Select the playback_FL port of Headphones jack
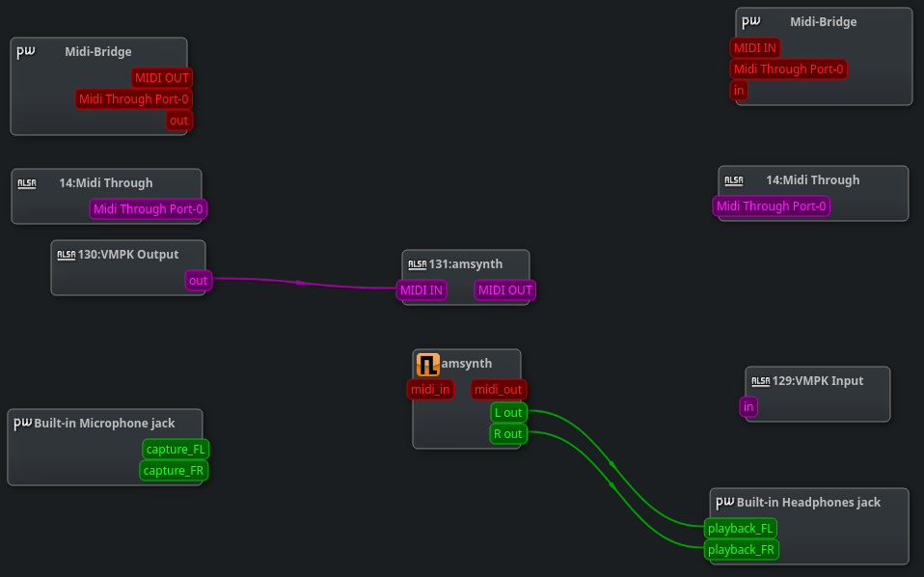924x577 pixels. (740, 528)
